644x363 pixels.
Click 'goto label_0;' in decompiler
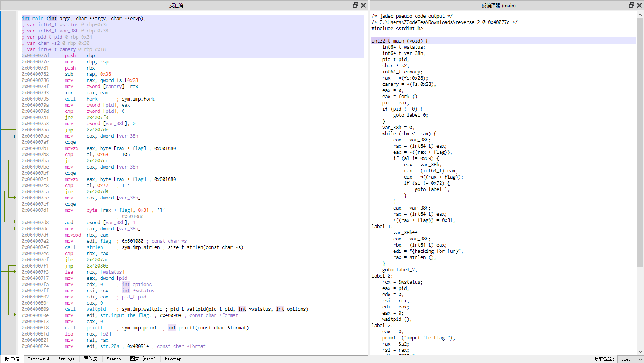[411, 115]
